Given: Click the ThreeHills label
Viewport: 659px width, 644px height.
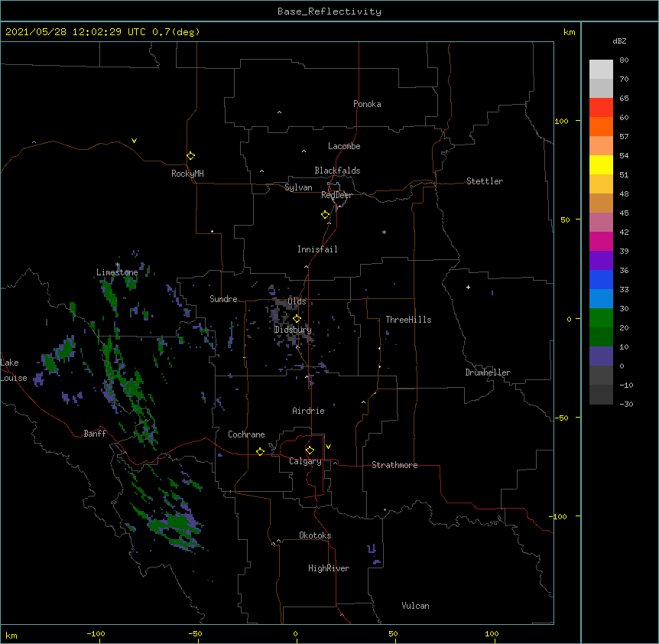Looking at the screenshot, I should coord(408,320).
